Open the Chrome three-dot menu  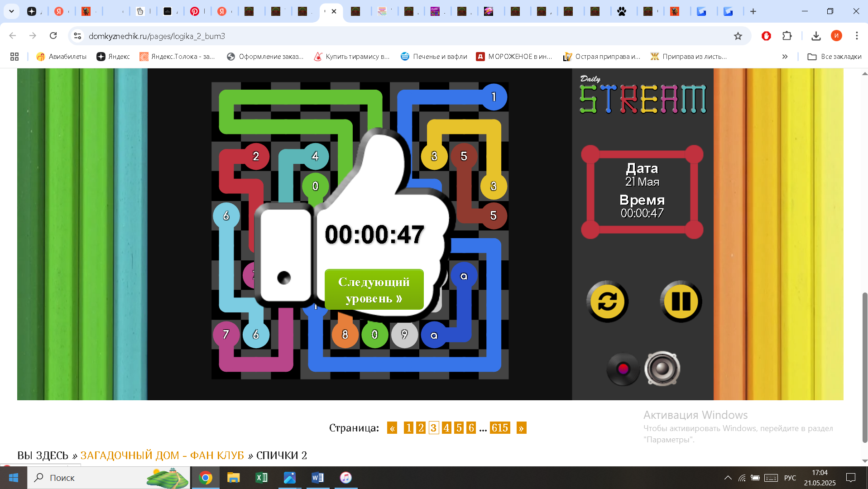[857, 36]
